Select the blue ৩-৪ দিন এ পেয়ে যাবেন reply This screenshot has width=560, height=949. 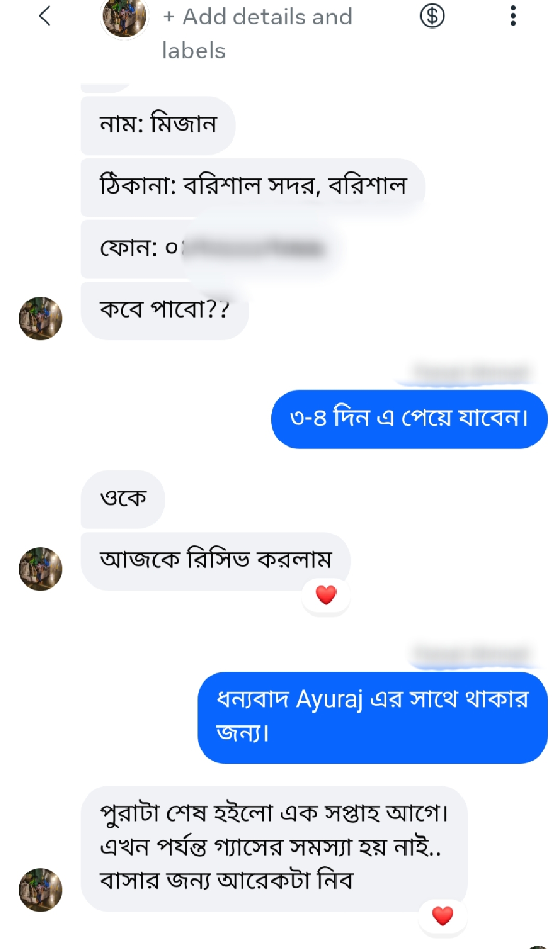[x=409, y=418]
